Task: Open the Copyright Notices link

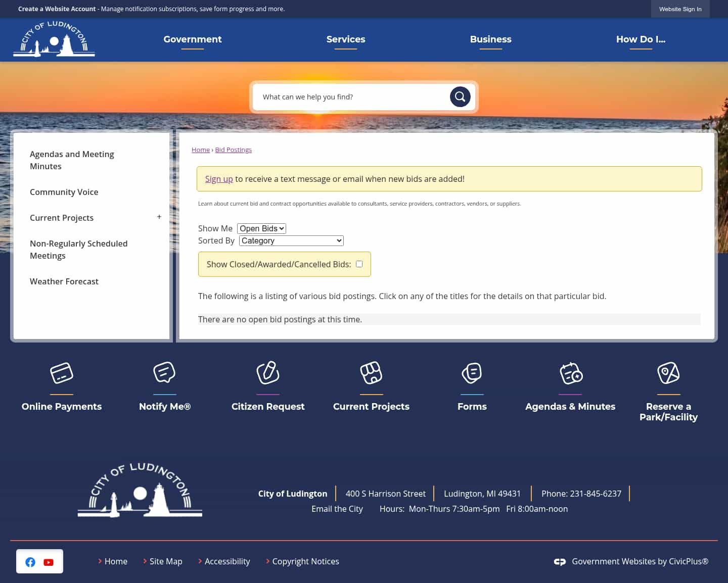Action: tap(305, 561)
